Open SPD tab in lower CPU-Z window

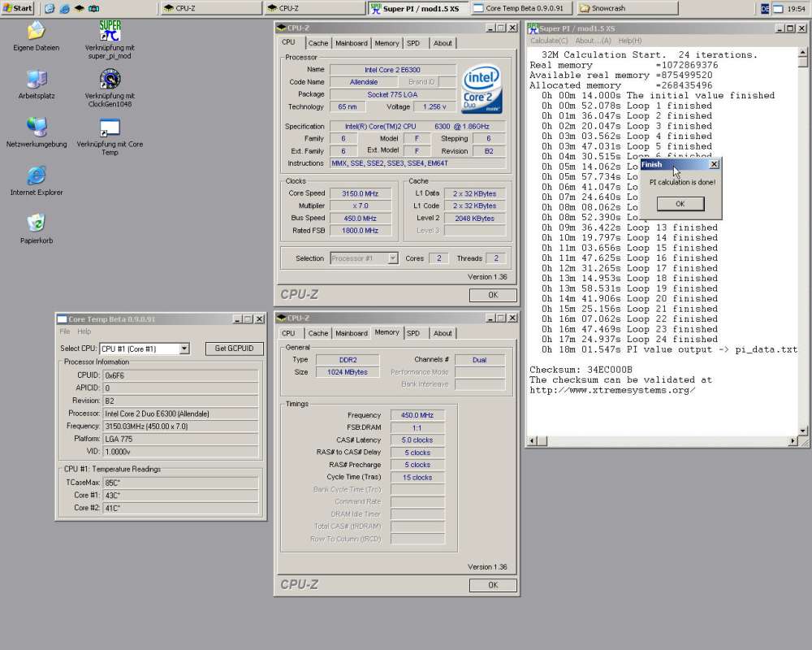[413, 333]
